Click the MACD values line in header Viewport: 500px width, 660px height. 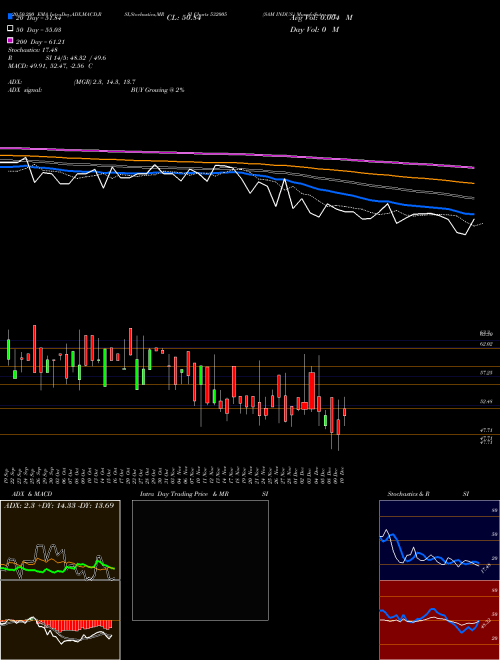tap(50, 66)
